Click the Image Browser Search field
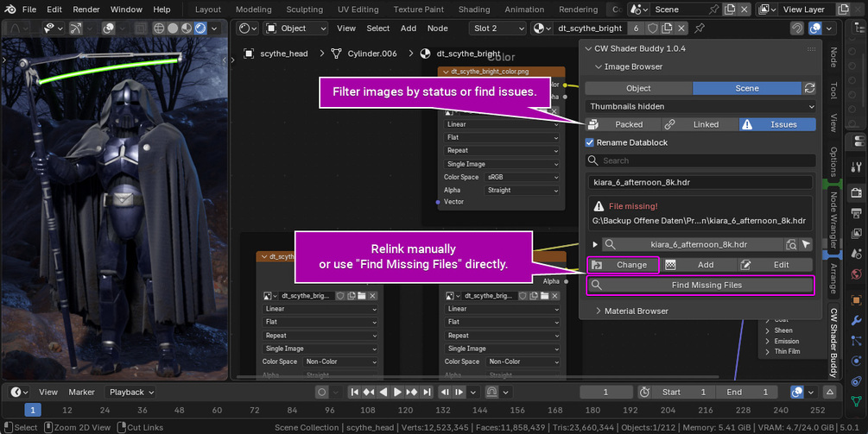The width and height of the screenshot is (868, 434). tap(700, 160)
